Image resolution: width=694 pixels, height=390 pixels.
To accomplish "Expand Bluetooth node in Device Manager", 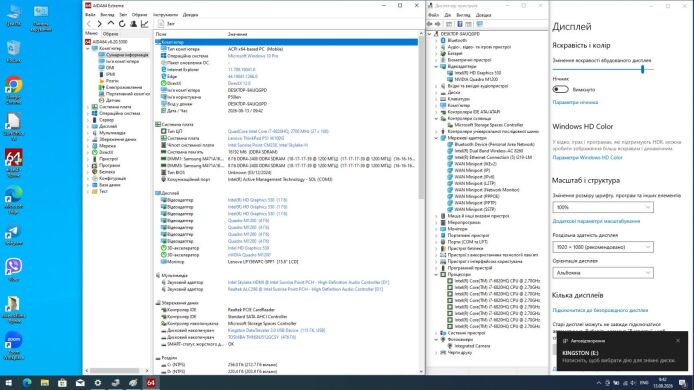I will 436,40.
